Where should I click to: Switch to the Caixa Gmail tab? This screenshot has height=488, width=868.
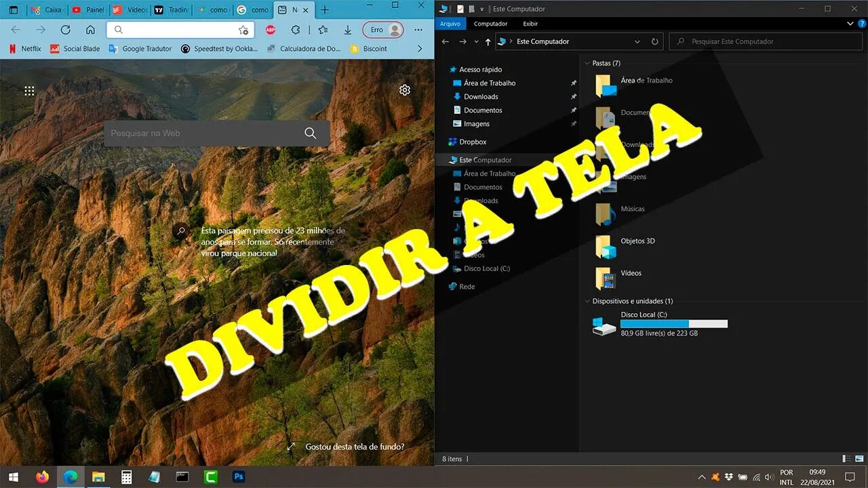click(x=46, y=10)
